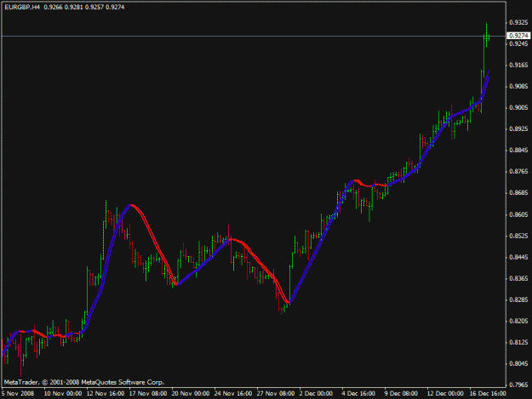Click the 24 Nov 16:00 time label
The height and width of the screenshot is (399, 532).
pyautogui.click(x=233, y=394)
